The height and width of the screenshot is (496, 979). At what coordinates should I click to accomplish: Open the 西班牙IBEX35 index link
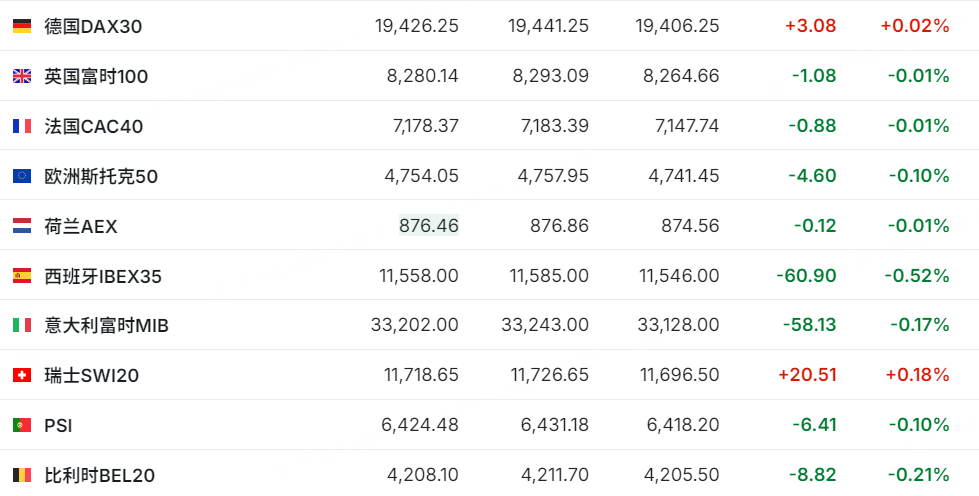tap(103, 275)
